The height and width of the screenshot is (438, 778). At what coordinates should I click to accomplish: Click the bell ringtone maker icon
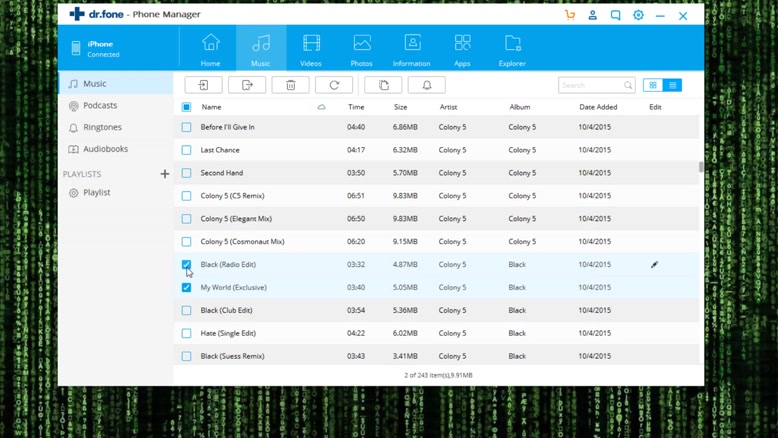point(427,85)
